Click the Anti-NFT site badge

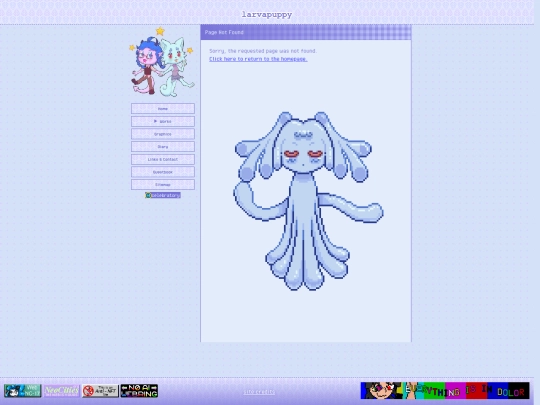[x=100, y=391]
